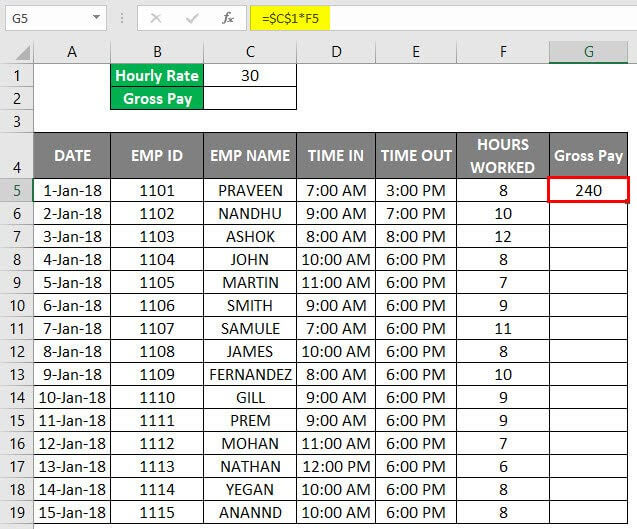Click the name cell JOHN
This screenshot has width=637, height=529.
coord(250,259)
